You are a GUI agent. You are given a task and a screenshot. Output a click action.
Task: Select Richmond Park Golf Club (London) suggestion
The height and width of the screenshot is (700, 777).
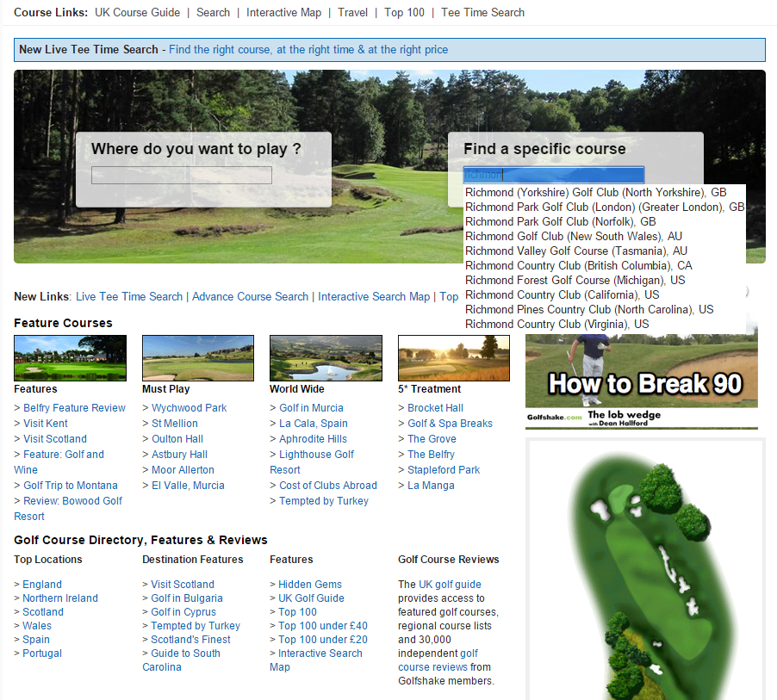(x=604, y=207)
